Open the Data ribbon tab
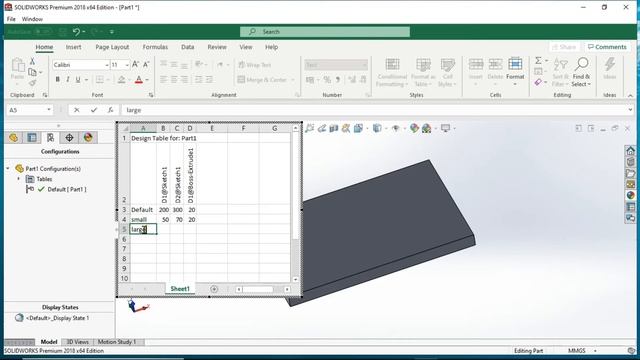Viewport: 640px width, 360px height. tap(188, 47)
